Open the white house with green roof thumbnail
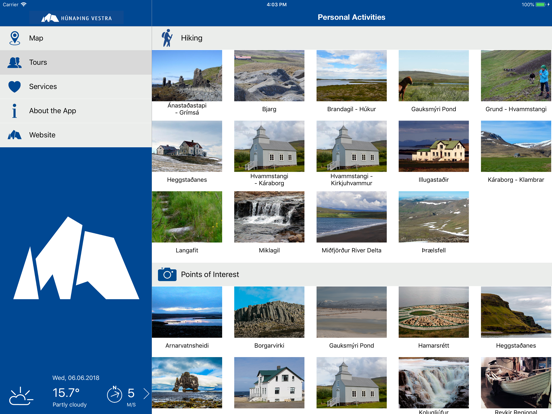The width and height of the screenshot is (552, 414). pyautogui.click(x=269, y=383)
